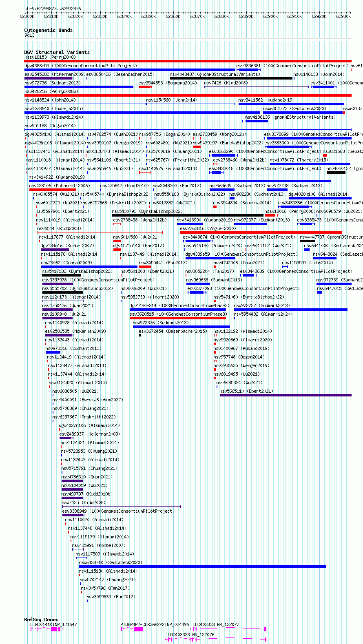Open LINC01410|NR_121647 gene label
363x644 pixels.
click(x=53, y=625)
